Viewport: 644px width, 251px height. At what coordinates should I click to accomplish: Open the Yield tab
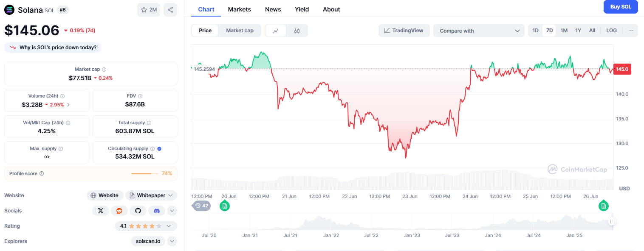pos(302,9)
